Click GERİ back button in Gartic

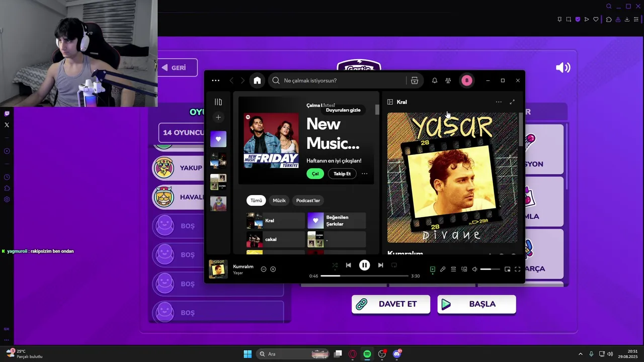(x=178, y=68)
